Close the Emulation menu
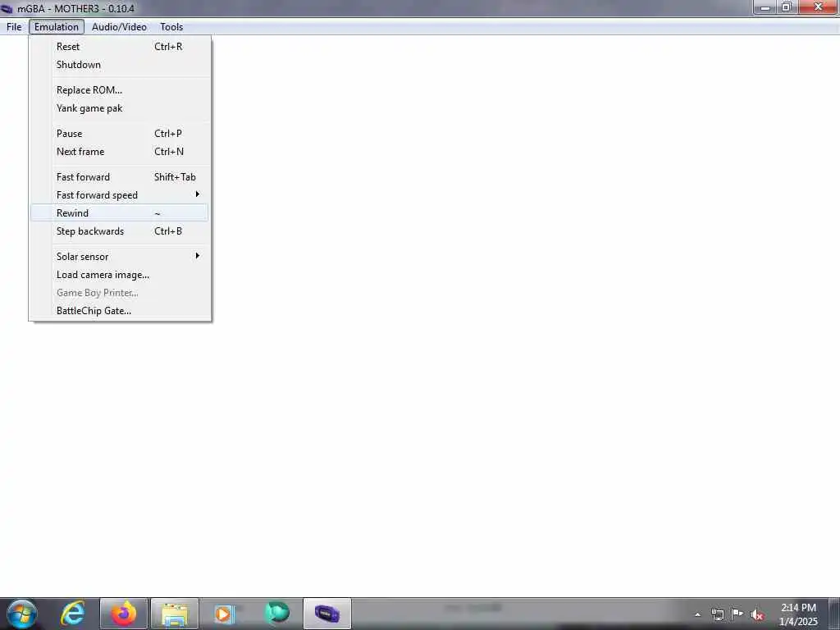840x630 pixels. (x=57, y=27)
